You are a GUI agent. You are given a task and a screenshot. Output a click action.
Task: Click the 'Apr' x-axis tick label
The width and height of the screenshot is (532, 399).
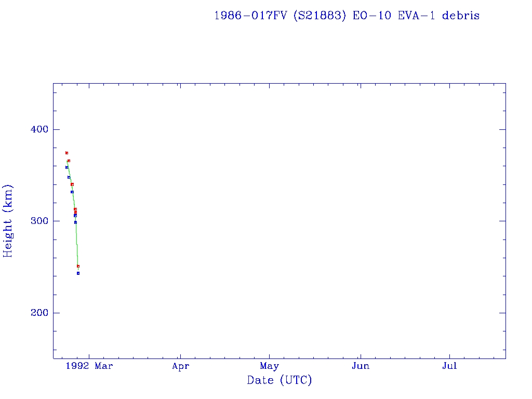[180, 366]
